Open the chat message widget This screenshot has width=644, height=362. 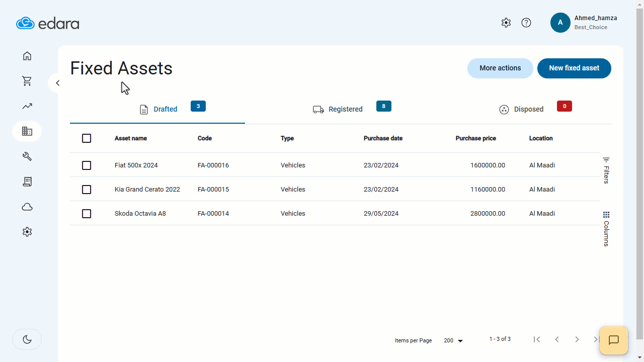coord(614,340)
